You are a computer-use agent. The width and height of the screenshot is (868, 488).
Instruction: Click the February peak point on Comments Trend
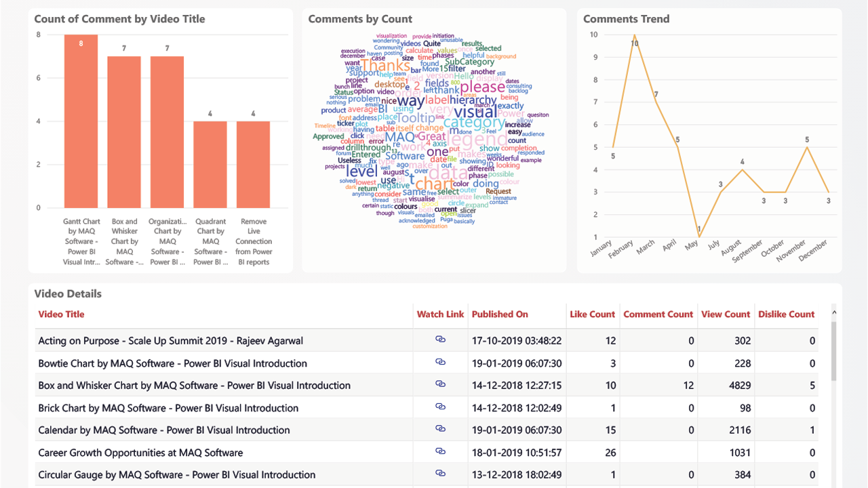tap(635, 35)
